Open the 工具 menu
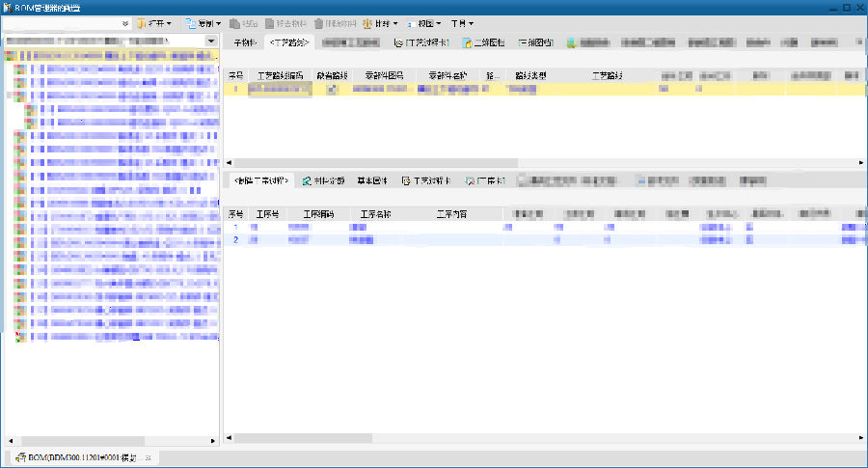Viewport: 868px width, 468px height. [462, 22]
